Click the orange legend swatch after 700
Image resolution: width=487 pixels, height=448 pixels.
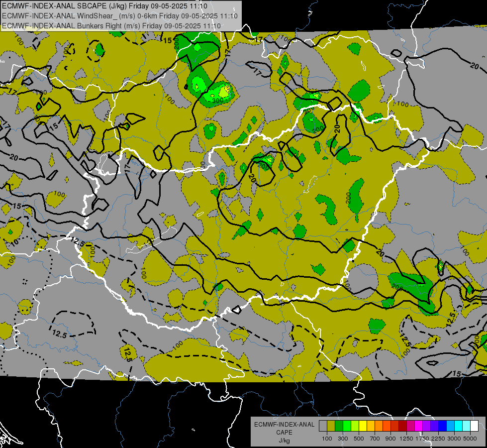click(379, 426)
